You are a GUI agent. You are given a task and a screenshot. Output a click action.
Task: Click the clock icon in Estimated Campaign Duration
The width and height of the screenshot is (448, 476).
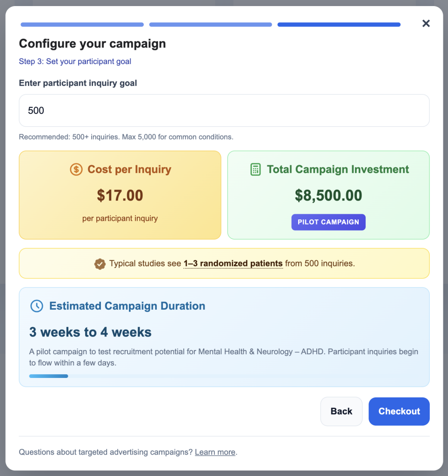(37, 306)
